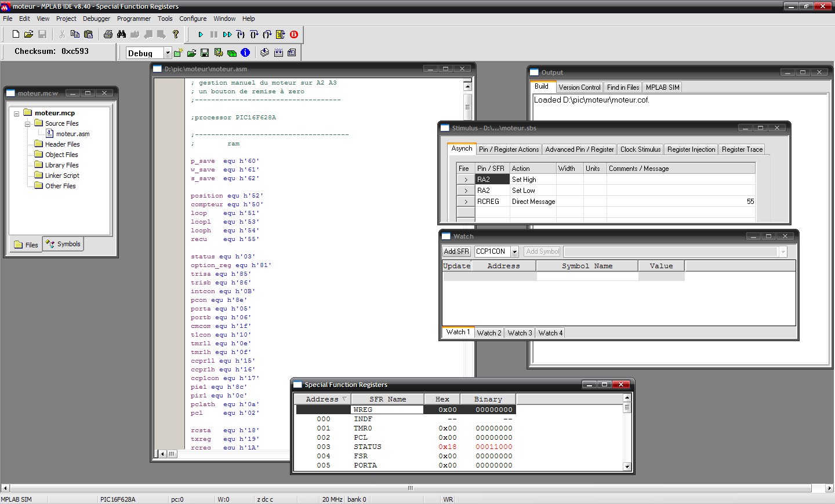The height and width of the screenshot is (504, 835).
Task: Click the Save Workspace icon
Action: pos(205,53)
